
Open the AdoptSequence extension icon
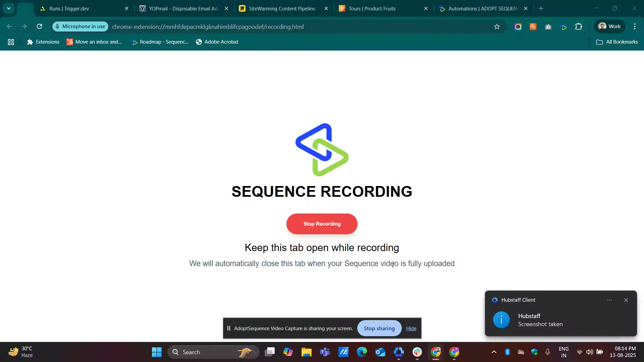(564, 26)
